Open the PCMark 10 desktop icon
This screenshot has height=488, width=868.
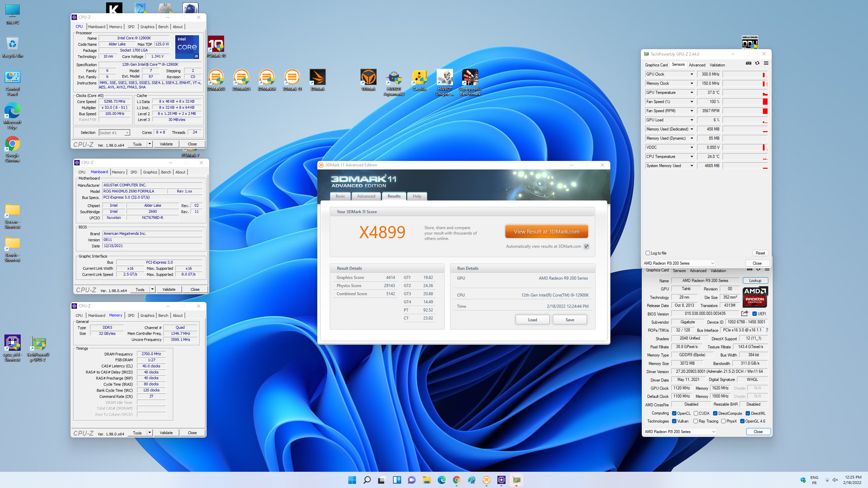tap(216, 47)
